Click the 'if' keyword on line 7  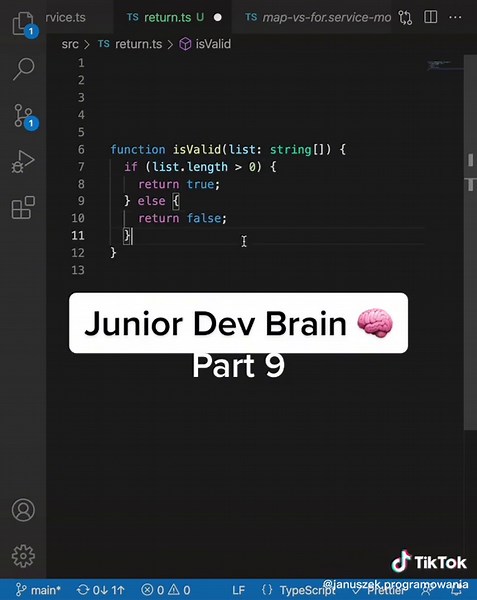click(130, 167)
